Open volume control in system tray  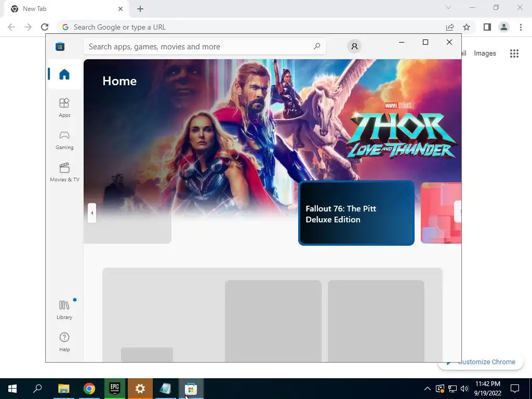[464, 389]
